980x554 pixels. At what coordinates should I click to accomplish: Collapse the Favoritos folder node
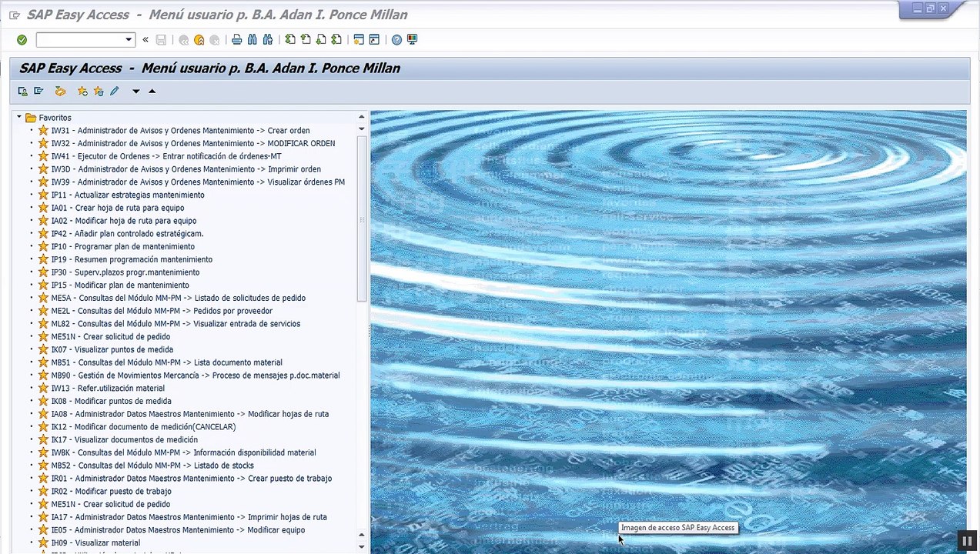19,118
